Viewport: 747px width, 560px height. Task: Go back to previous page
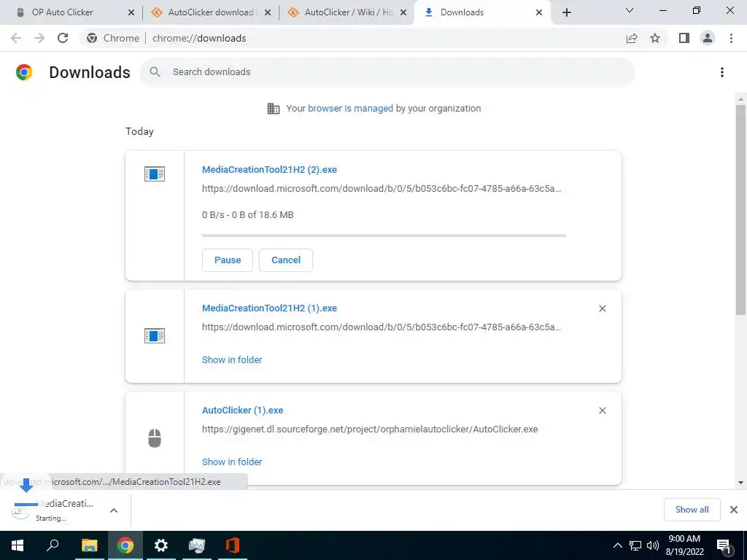coord(16,38)
